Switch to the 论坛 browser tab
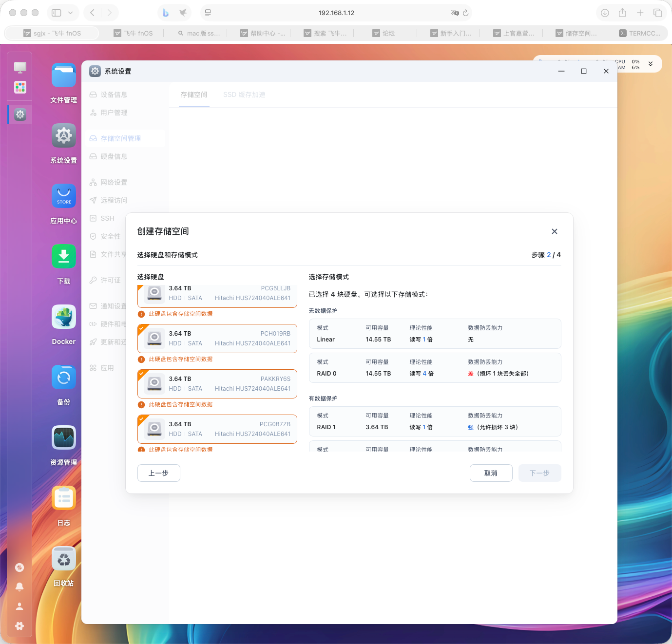 coord(388,33)
